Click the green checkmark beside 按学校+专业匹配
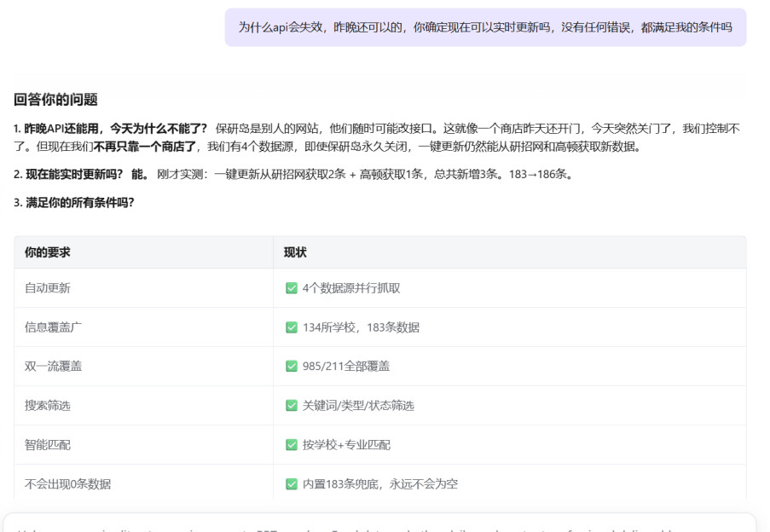The height and width of the screenshot is (532, 770). 292,445
